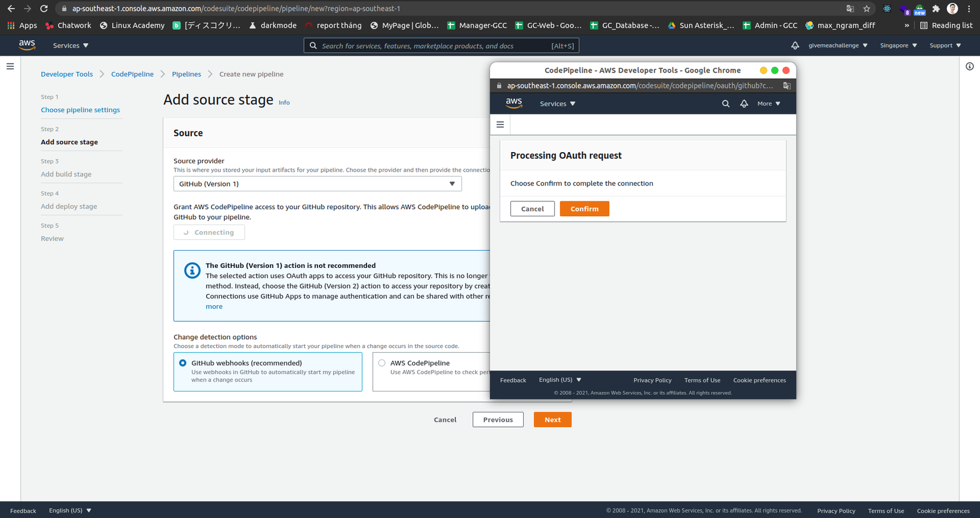Image resolution: width=980 pixels, height=518 pixels.
Task: Open the Singapore region selector
Action: click(898, 46)
